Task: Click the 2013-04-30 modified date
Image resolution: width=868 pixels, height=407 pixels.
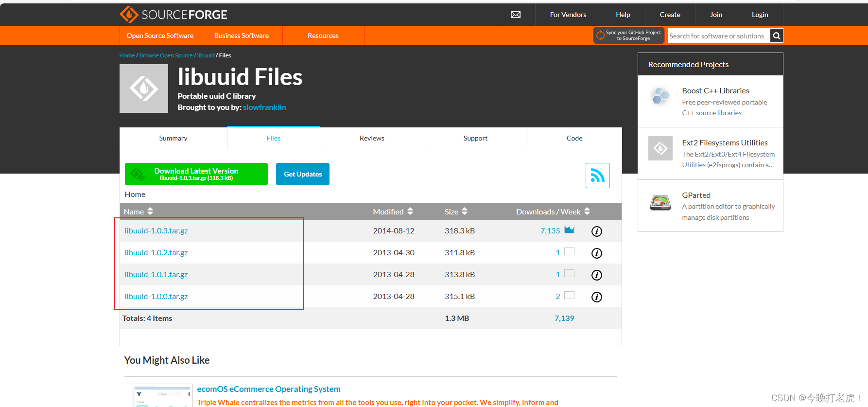Action: [x=394, y=252]
